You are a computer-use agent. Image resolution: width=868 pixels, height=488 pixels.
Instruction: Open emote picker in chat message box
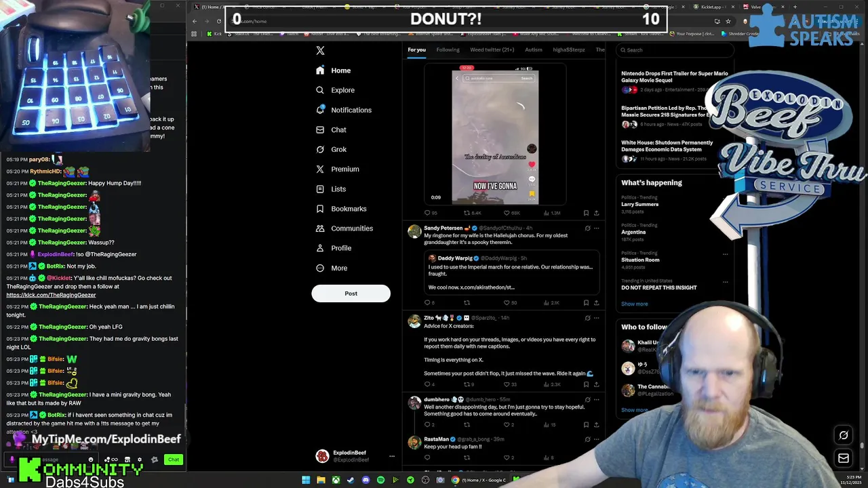click(x=91, y=460)
